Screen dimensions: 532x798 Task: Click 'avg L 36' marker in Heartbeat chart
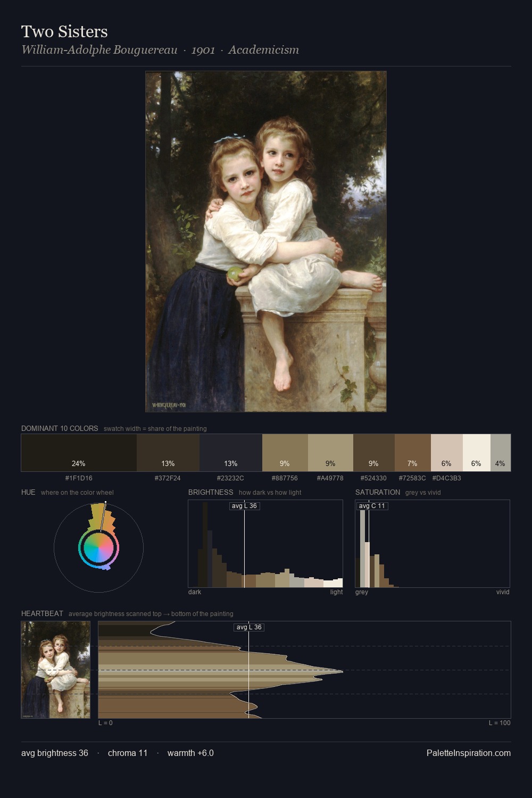tap(249, 627)
